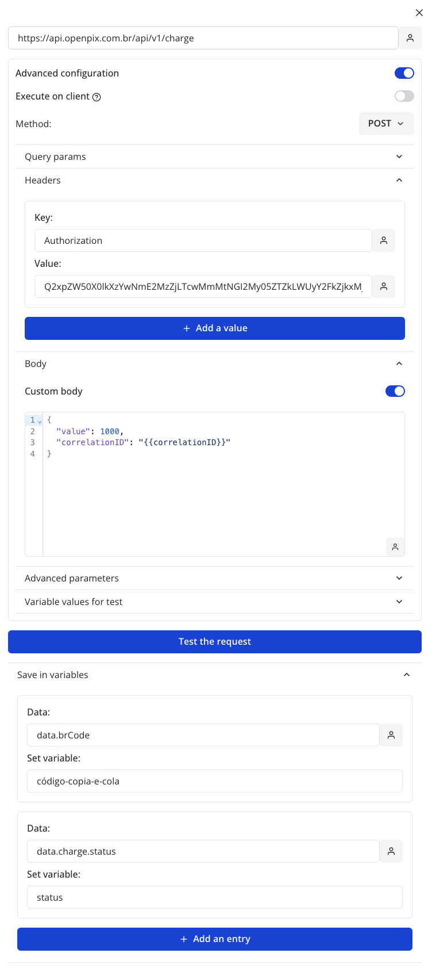Screen dimensions: 432x980
Task: Click variable icon beside data.charge.status field
Action: coord(391,851)
